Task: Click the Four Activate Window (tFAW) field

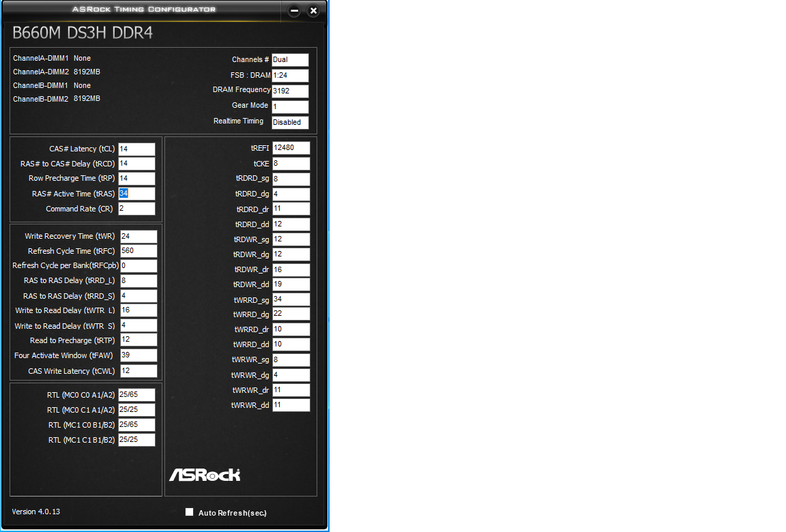Action: (x=139, y=355)
